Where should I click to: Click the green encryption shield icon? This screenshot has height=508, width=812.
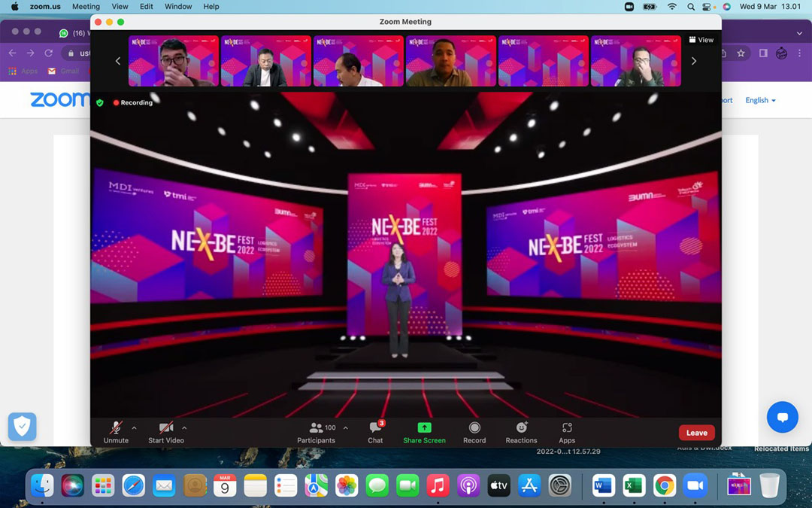coord(100,102)
